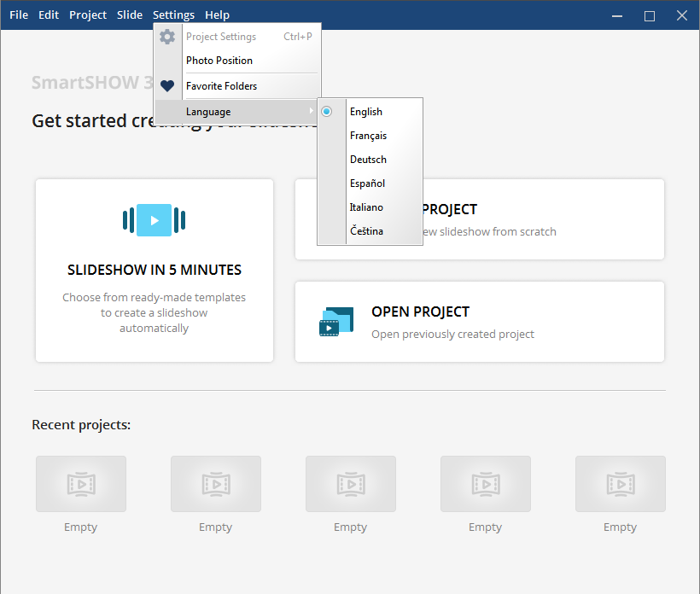The height and width of the screenshot is (594, 700).
Task: Close the open Settings menu
Action: point(173,15)
